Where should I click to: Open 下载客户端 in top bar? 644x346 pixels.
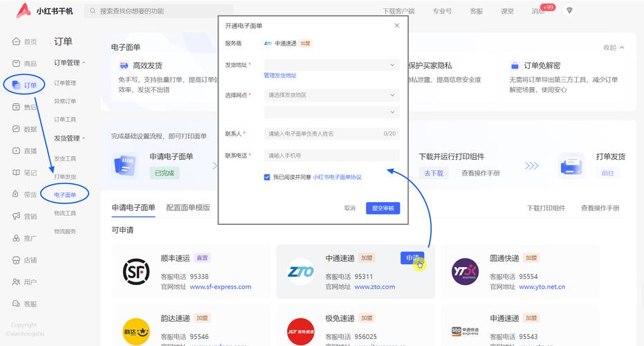click(x=398, y=11)
